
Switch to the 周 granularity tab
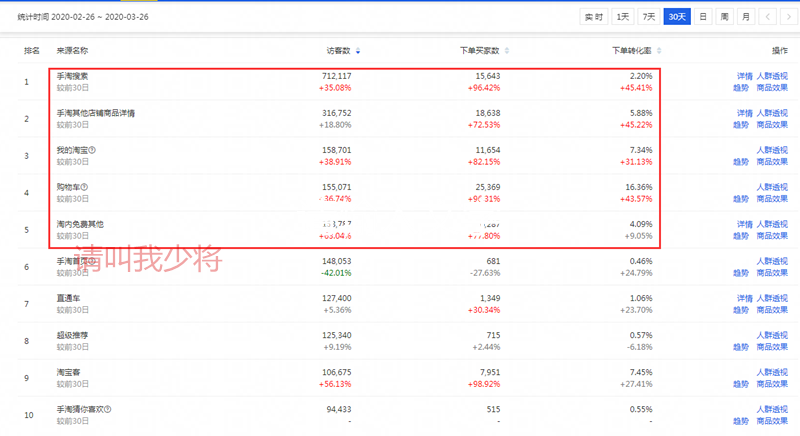[725, 17]
